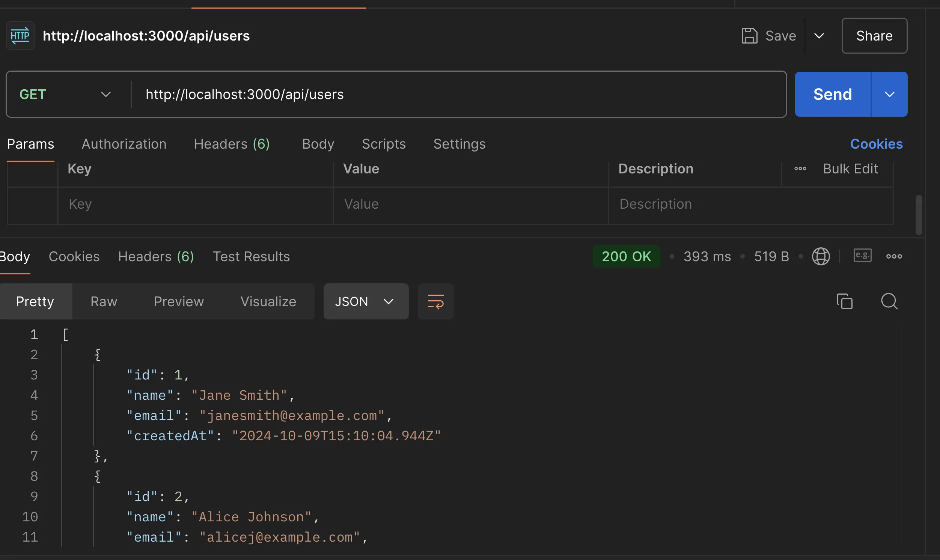This screenshot has width=940, height=560.
Task: Click the "janesmith@example.com" email value
Action: (292, 416)
